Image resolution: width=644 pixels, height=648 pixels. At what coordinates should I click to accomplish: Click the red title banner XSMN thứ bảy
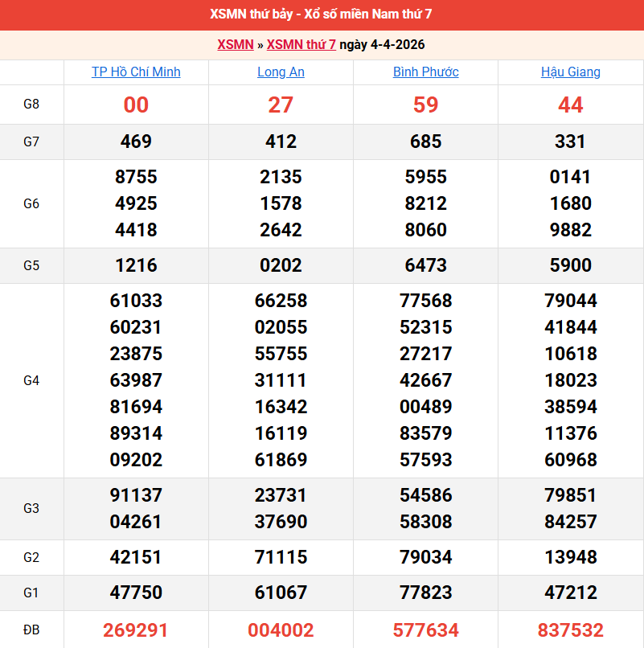coord(322,14)
